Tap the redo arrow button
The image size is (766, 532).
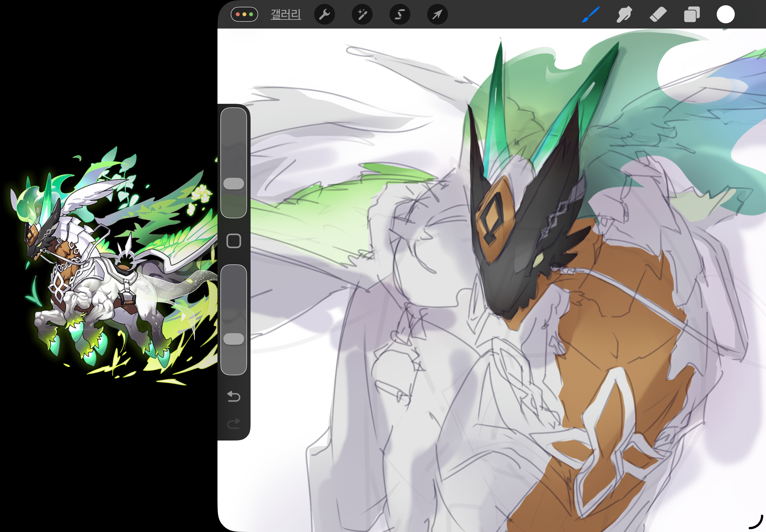click(233, 424)
